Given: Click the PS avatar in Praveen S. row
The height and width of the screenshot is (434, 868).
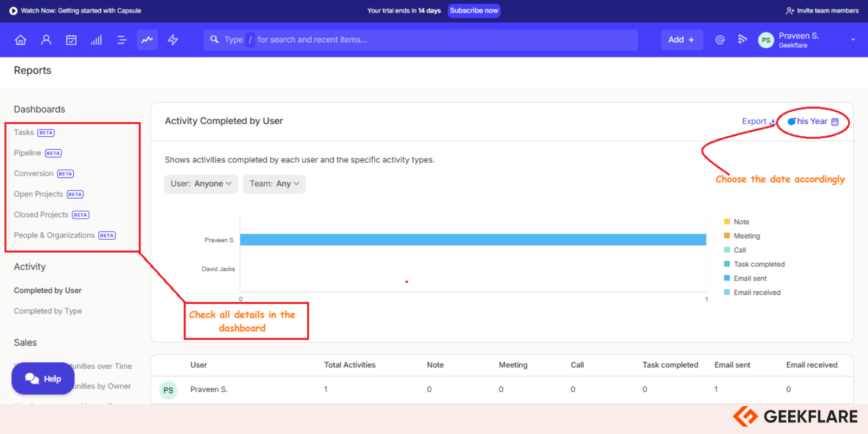Looking at the screenshot, I should (168, 390).
